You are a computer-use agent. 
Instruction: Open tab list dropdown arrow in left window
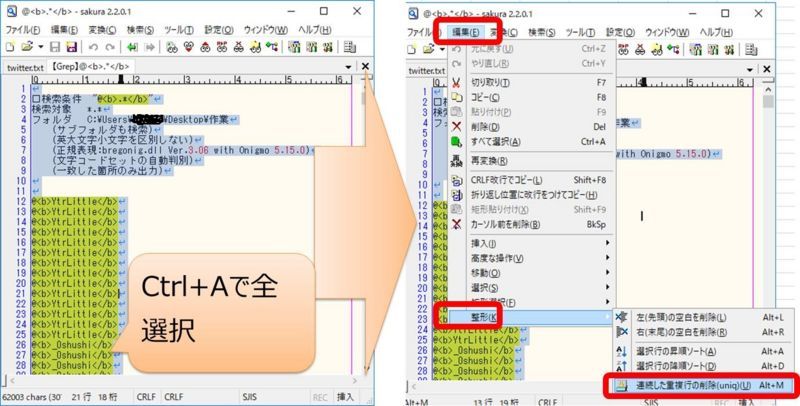348,67
